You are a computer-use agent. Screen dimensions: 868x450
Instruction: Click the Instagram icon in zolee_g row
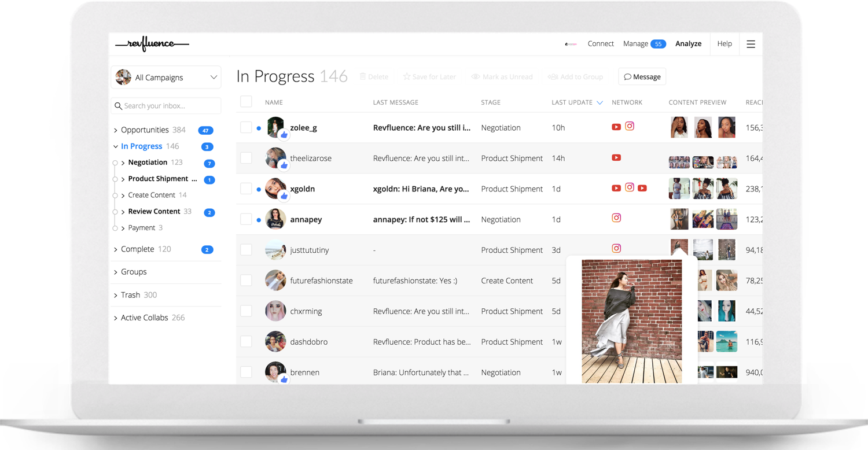point(630,126)
